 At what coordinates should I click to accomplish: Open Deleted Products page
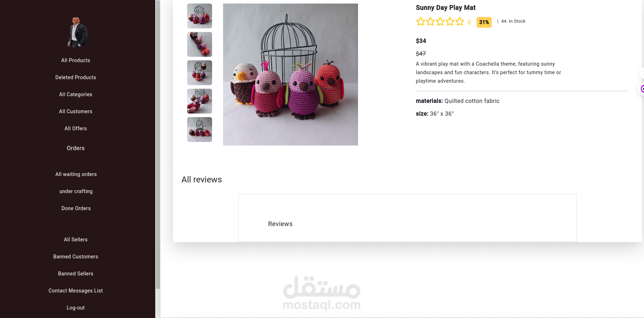(x=76, y=77)
